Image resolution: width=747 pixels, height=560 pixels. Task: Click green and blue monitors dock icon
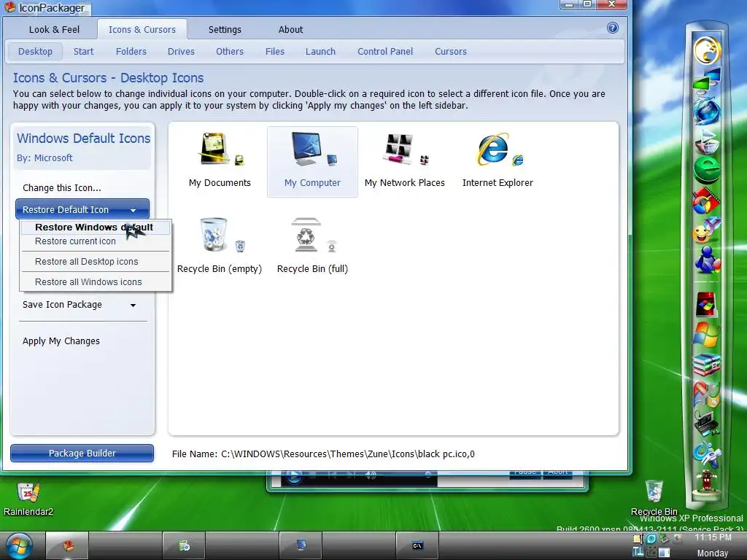706,80
